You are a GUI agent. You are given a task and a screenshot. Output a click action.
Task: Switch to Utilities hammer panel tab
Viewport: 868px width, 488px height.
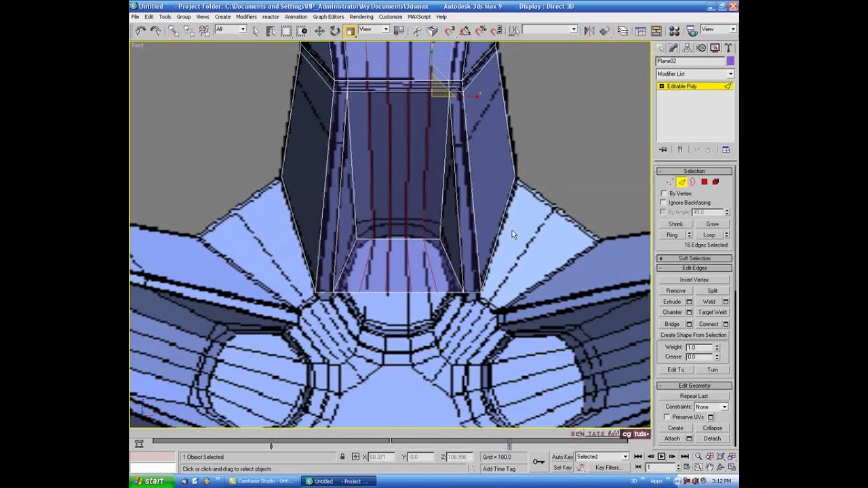coord(728,47)
